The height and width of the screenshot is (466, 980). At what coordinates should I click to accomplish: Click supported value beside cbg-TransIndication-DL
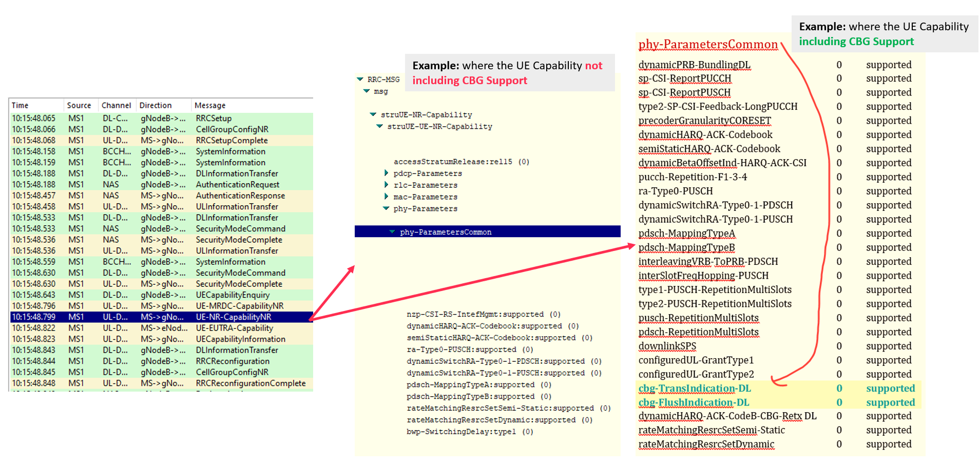click(x=890, y=389)
